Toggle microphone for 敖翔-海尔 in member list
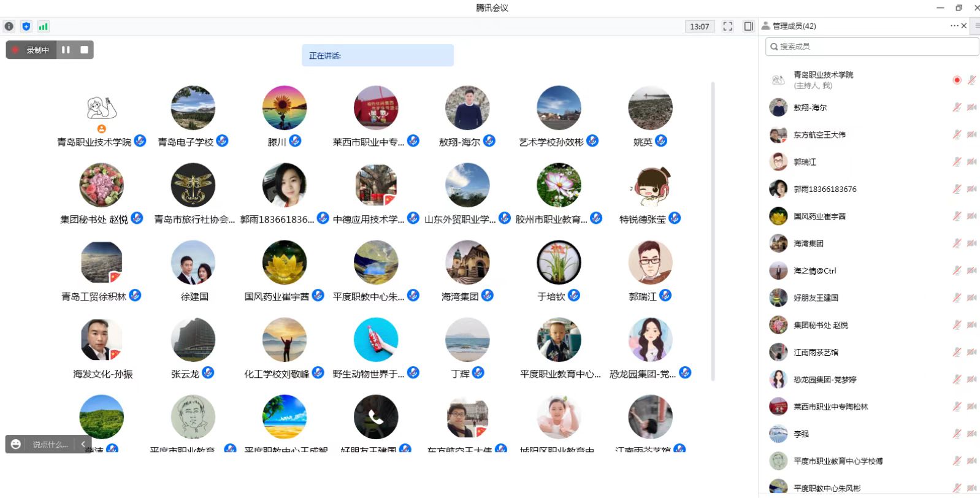The width and height of the screenshot is (980, 498). coord(957,107)
